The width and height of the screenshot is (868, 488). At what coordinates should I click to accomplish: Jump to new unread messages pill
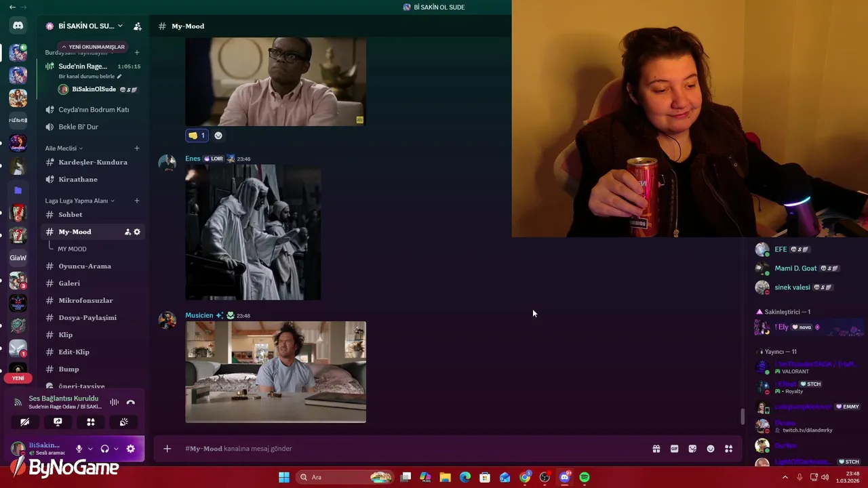[94, 47]
